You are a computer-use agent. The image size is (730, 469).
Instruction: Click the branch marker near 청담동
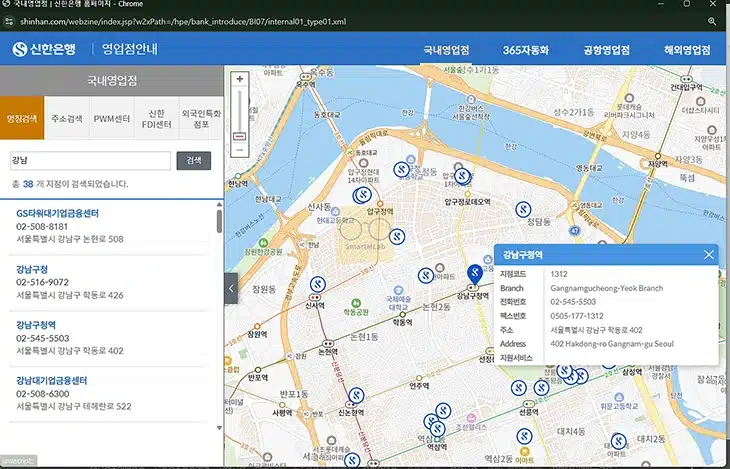pos(523,210)
